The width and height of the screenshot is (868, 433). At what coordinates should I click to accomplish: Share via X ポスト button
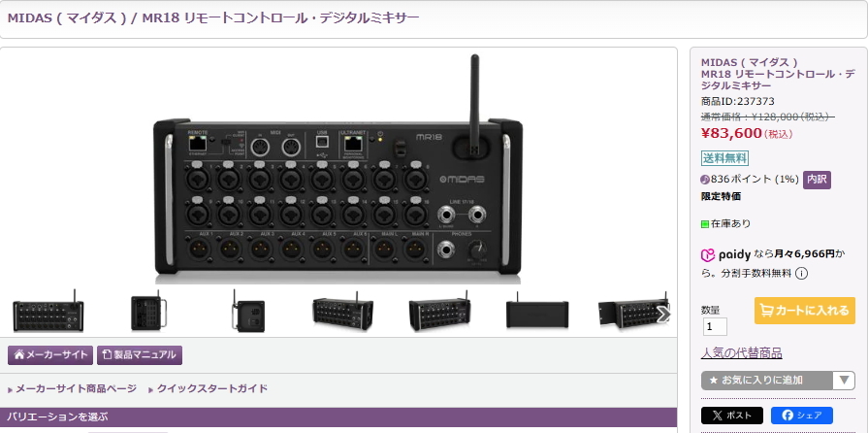732,416
